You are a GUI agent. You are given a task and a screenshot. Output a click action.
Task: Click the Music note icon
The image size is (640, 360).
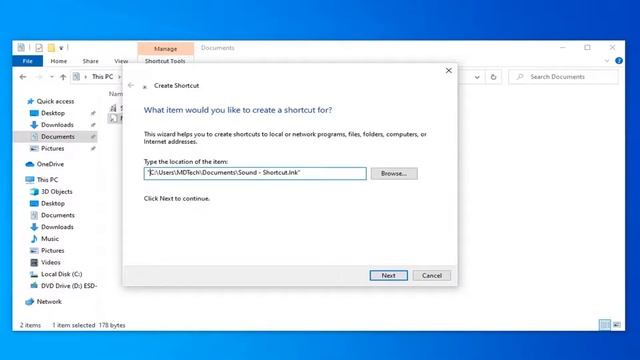[34, 239]
